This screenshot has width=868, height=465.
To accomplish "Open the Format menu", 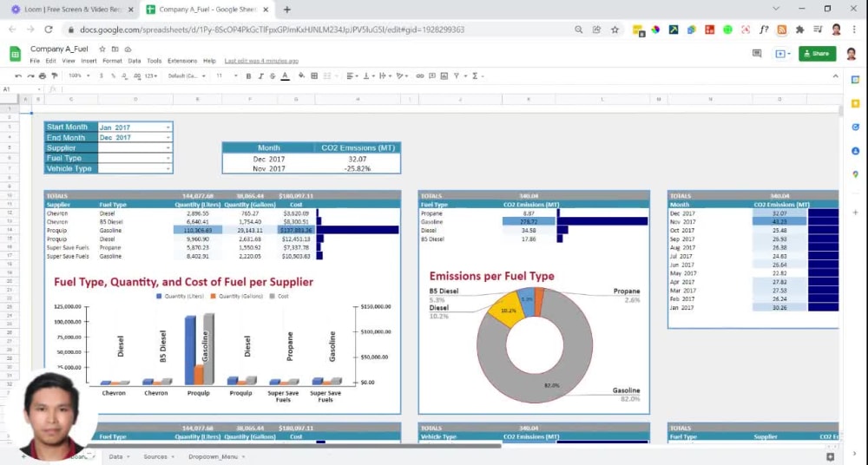I will 112,61.
